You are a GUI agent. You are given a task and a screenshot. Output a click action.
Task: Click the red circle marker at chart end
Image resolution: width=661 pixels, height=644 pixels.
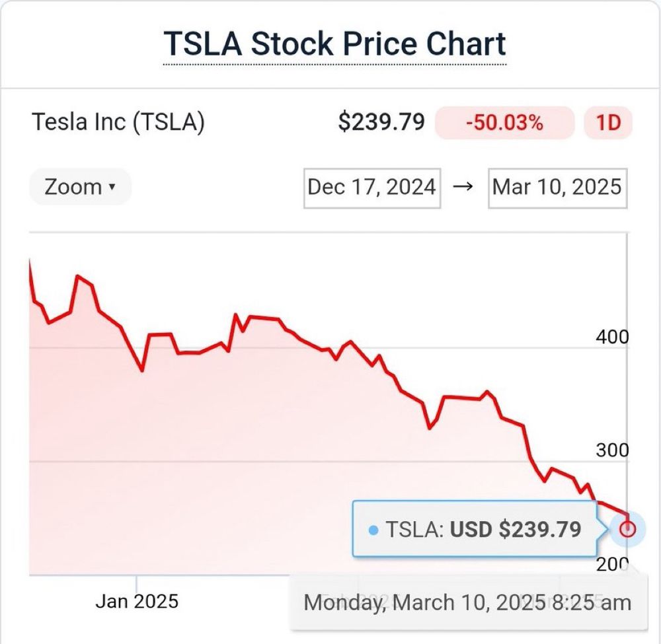tap(627, 528)
